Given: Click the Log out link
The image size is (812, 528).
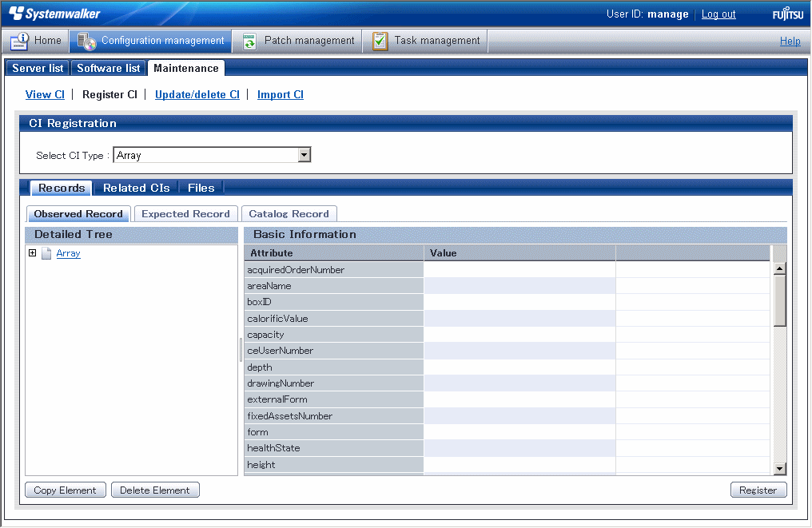Looking at the screenshot, I should click(718, 14).
